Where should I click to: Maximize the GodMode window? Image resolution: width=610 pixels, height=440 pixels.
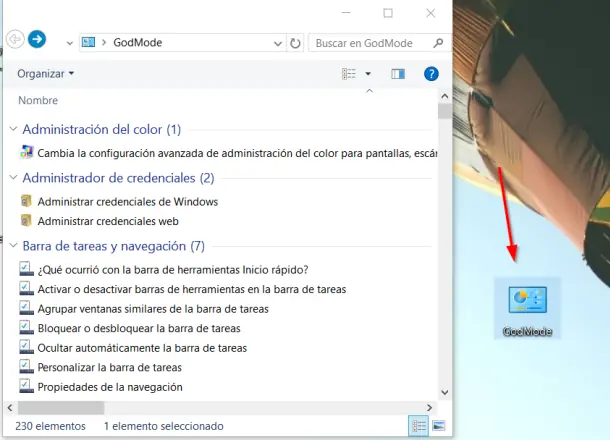[388, 13]
